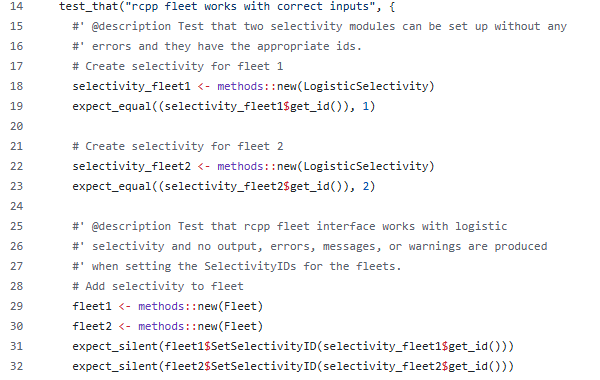
Task: Click comment Create selectivity for fleet 2
Action: coord(178,147)
